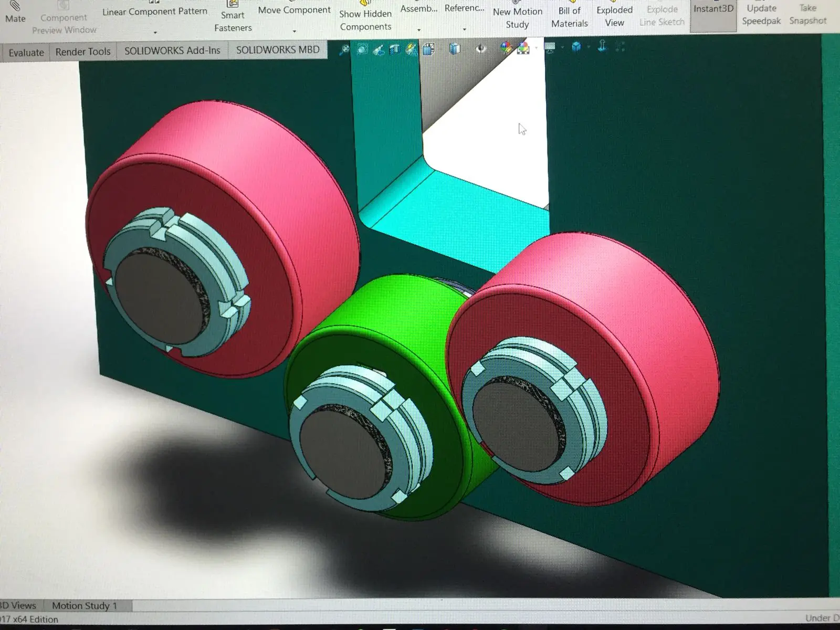
Task: Click Move Component
Action: [295, 10]
